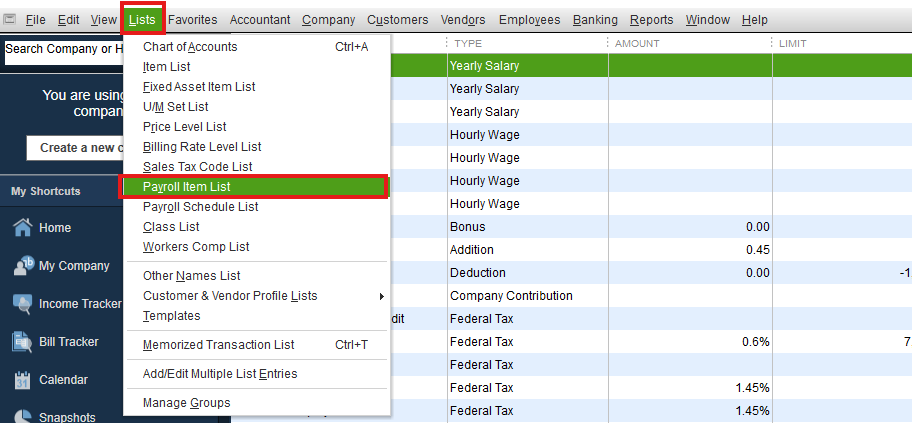Click the system menu icon left of File
The width and height of the screenshot is (912, 423).
point(10,19)
